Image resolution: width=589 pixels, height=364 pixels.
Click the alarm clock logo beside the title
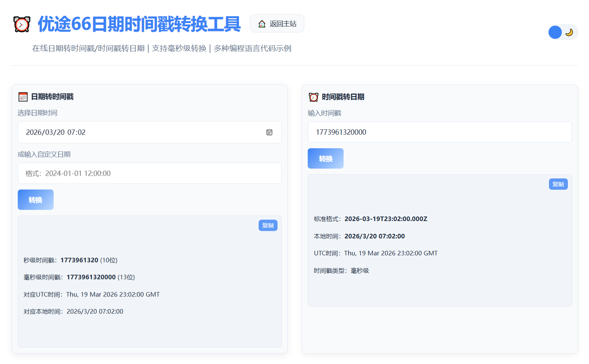tap(22, 24)
